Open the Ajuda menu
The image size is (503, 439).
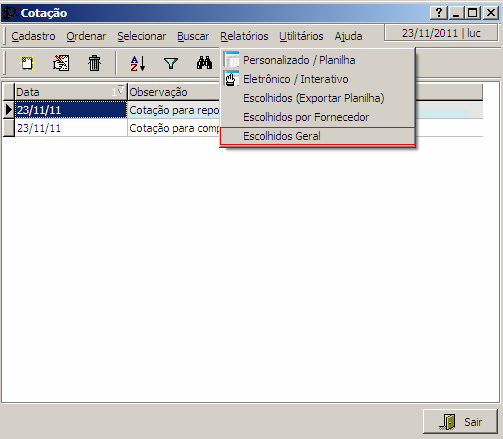[348, 36]
